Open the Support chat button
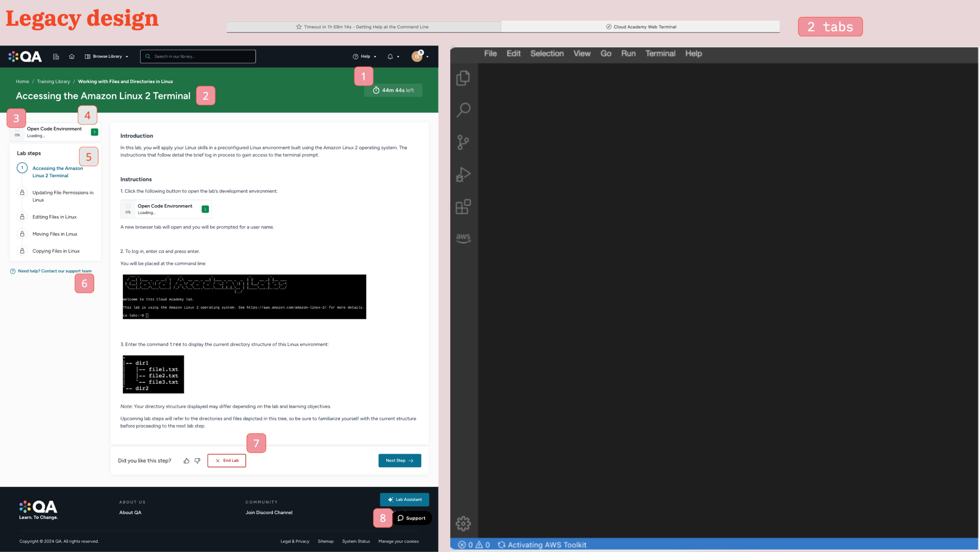The width and height of the screenshot is (980, 552). [412, 518]
